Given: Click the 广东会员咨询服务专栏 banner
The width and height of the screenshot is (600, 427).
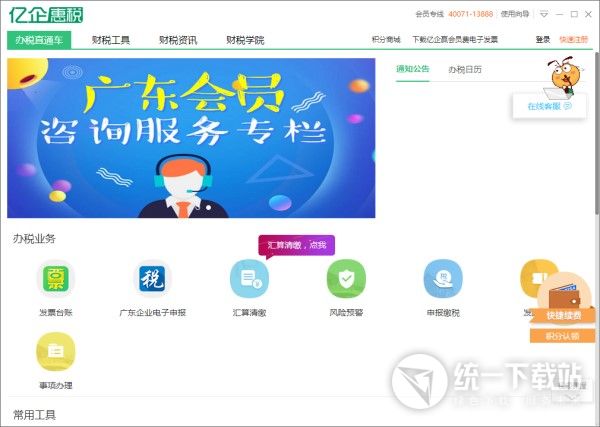Looking at the screenshot, I should tap(191, 137).
